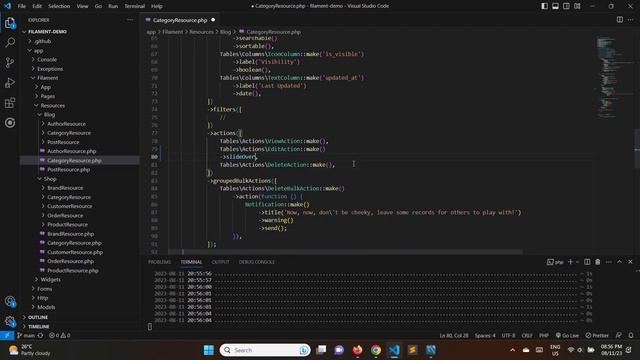
Task: Select the CategoryResource.php editor tab
Action: click(180, 20)
